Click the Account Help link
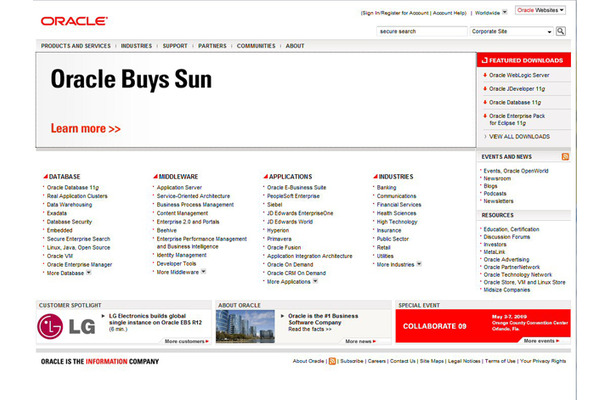This screenshot has height=400, width=610. pos(449,13)
